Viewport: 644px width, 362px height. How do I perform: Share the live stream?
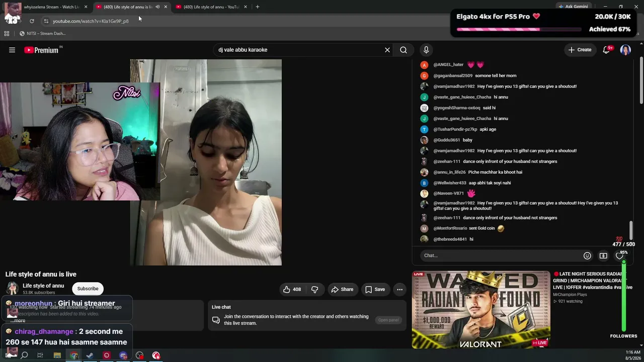click(342, 289)
